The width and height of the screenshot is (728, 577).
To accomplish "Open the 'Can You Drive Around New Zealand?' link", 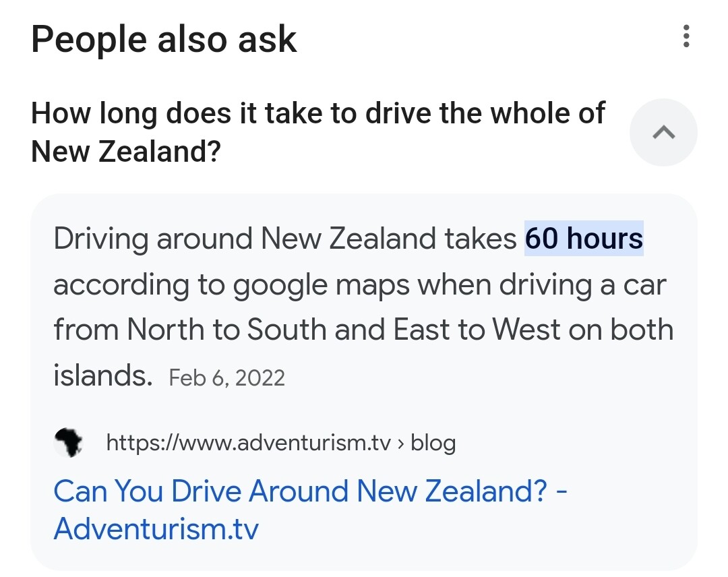I will click(x=310, y=510).
